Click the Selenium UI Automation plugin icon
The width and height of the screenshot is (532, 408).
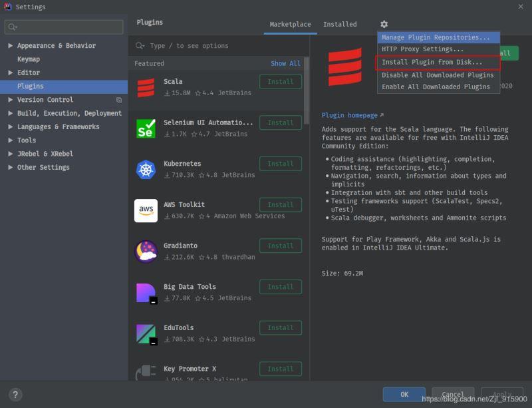point(146,128)
